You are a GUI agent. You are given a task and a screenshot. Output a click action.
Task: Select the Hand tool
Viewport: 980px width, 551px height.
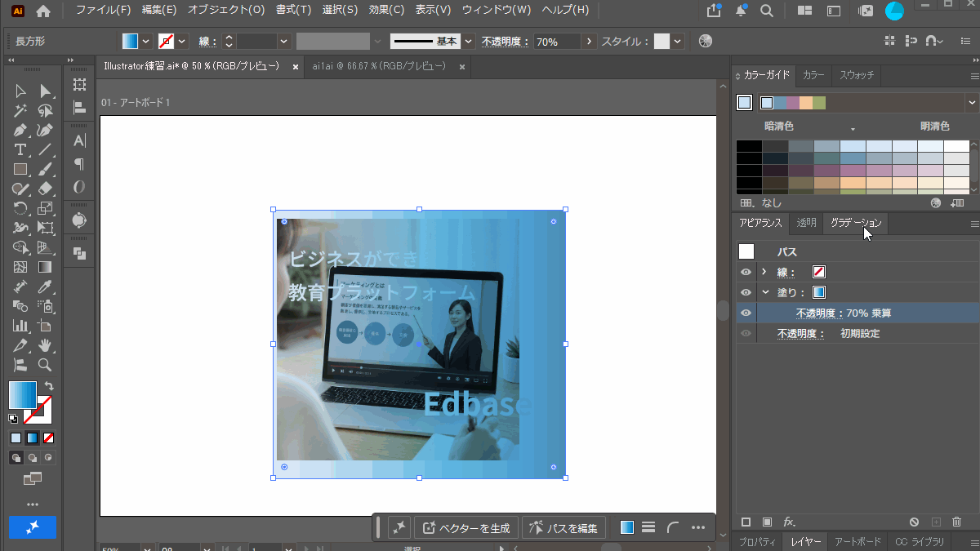tap(46, 345)
